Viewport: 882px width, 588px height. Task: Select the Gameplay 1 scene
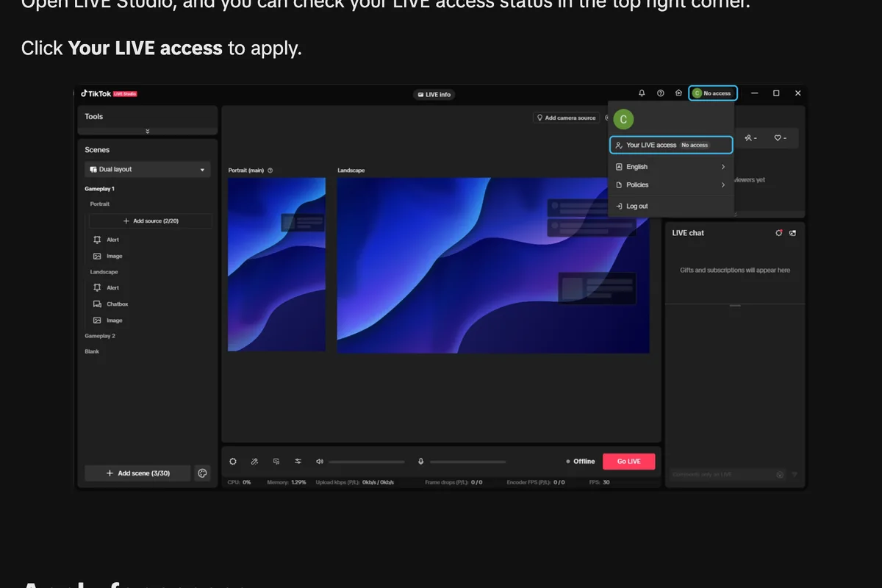point(100,189)
